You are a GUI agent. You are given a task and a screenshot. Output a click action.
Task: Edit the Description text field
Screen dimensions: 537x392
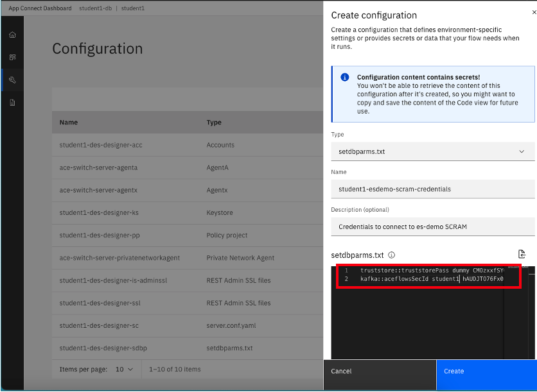(433, 226)
